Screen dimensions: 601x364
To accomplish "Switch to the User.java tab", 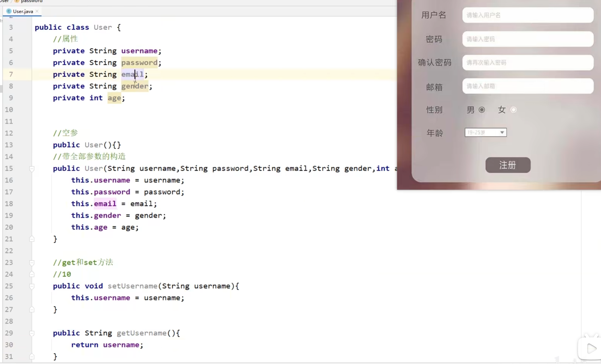I will coord(23,11).
